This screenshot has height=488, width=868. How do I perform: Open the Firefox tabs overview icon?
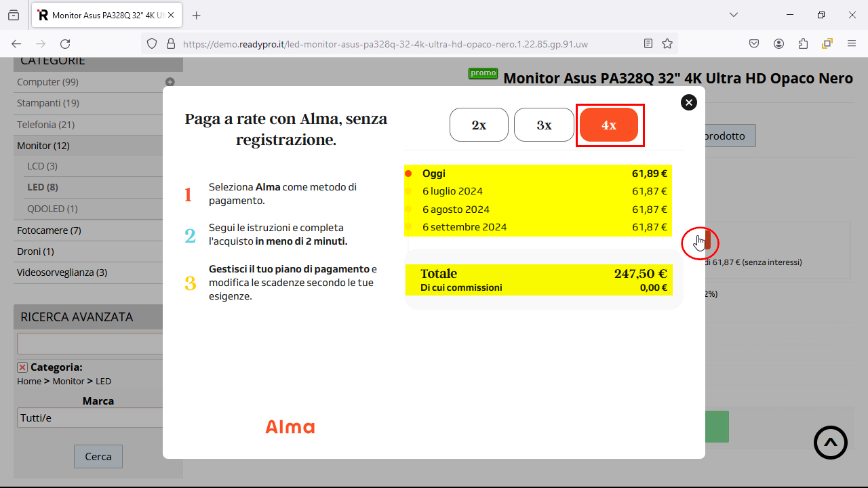(14, 15)
